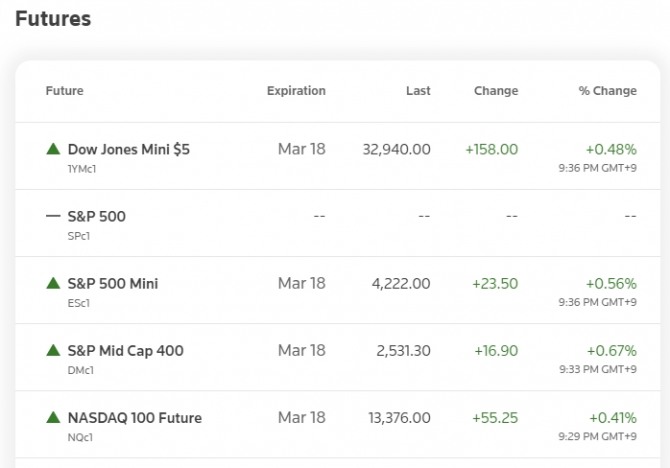670x468 pixels.
Task: Click the Futures section heading
Action: 53,19
